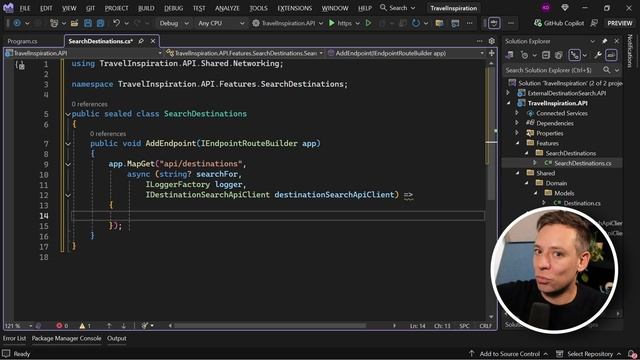
Task: Click the Undo arrow icon
Action: (116, 23)
